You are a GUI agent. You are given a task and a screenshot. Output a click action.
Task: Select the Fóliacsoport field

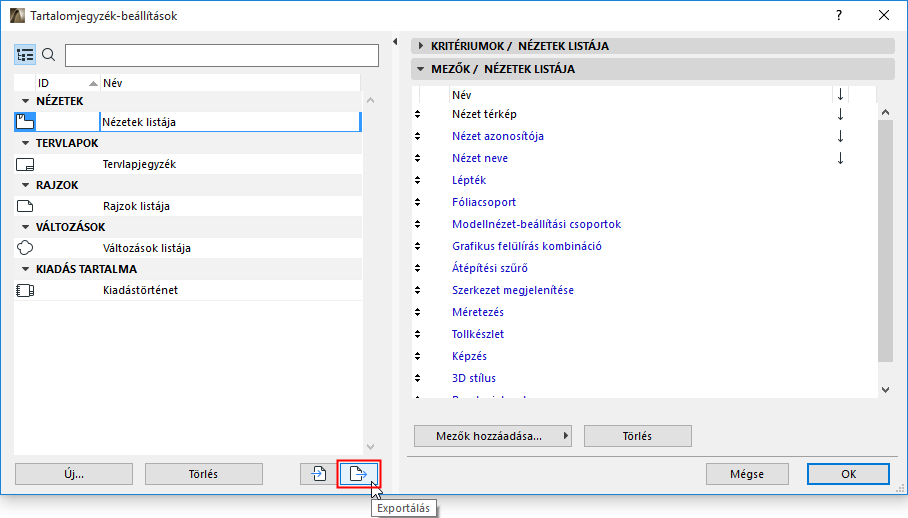(484, 203)
